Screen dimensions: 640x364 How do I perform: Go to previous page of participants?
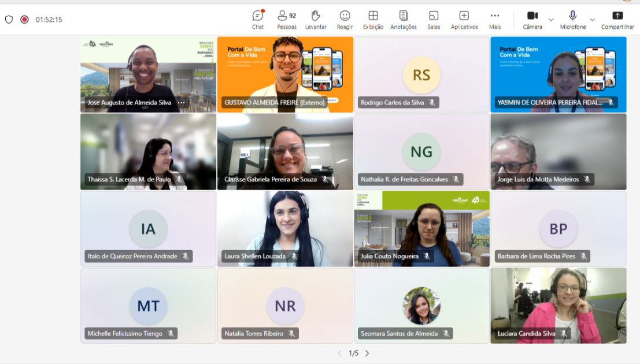340,353
